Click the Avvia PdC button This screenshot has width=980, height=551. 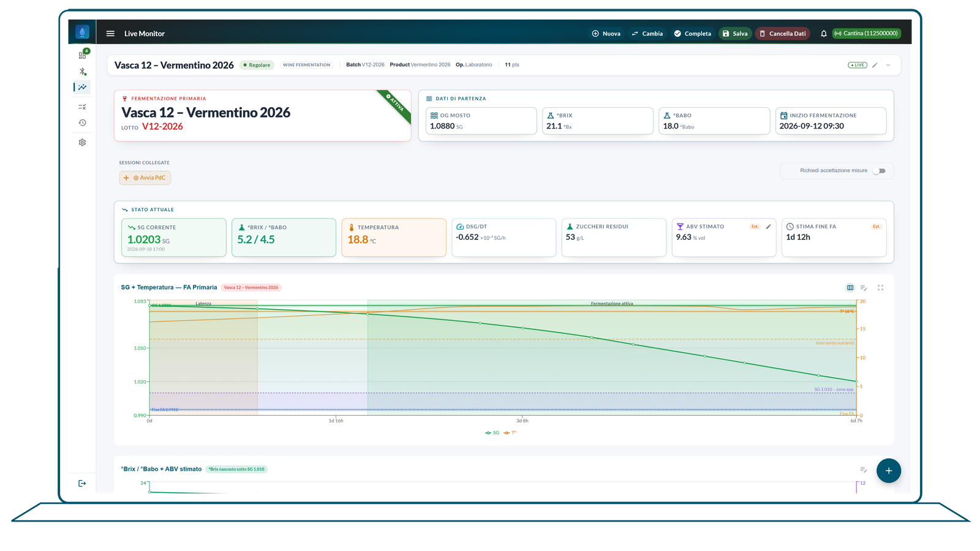pos(145,178)
